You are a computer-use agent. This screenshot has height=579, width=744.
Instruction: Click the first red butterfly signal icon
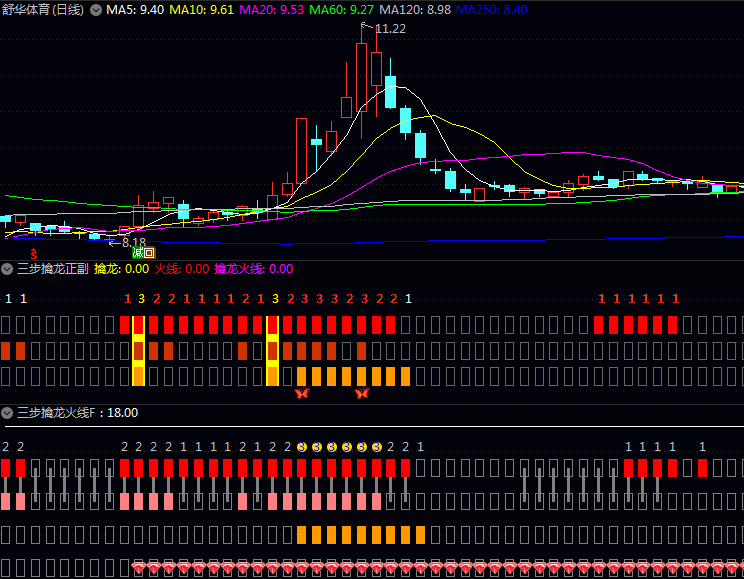[302, 394]
